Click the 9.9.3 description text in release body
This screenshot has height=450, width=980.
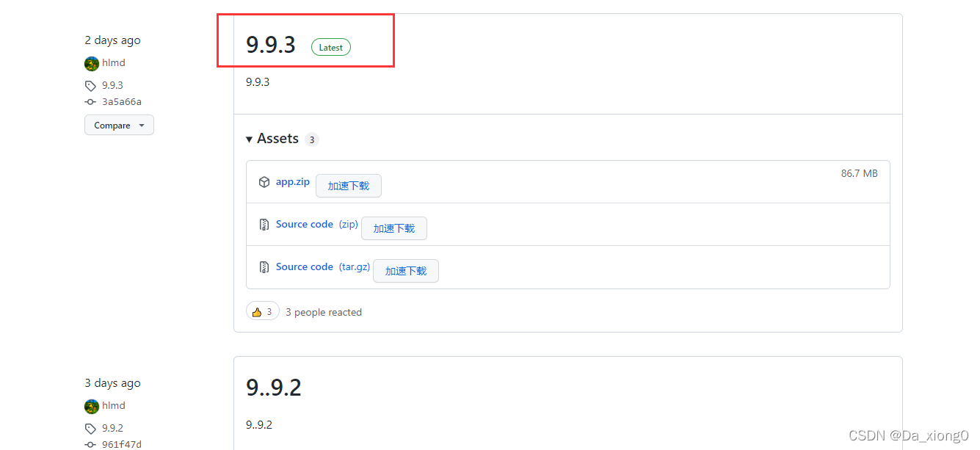click(258, 82)
